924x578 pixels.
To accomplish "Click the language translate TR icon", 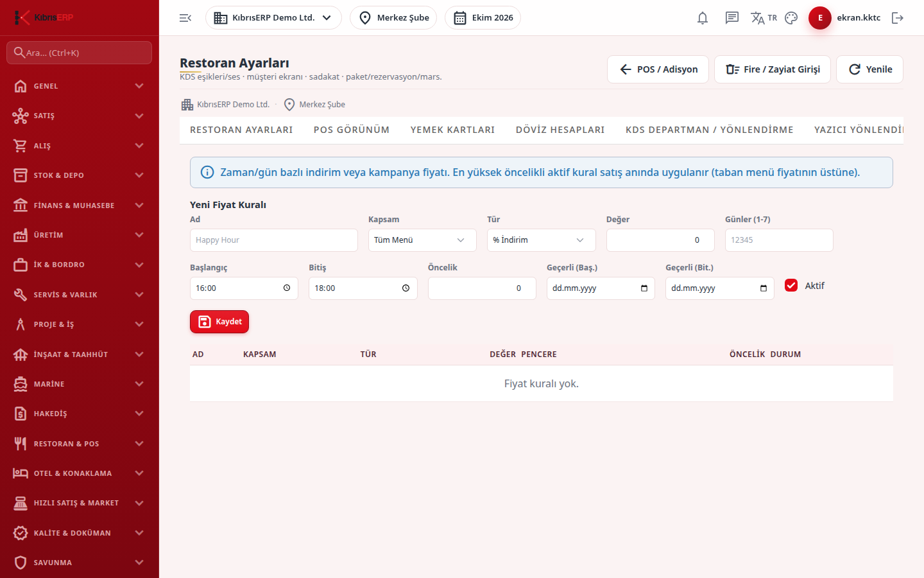I will 764,18.
